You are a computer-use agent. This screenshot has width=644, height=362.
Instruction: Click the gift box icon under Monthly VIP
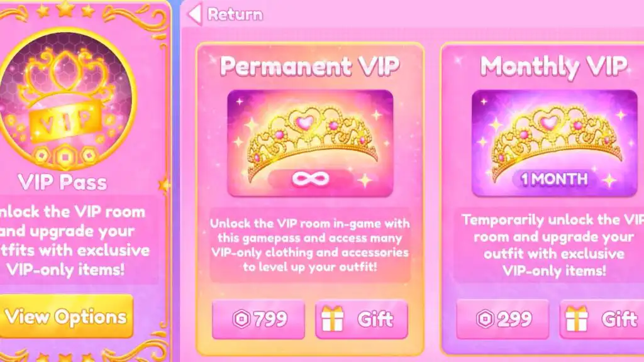[577, 319]
